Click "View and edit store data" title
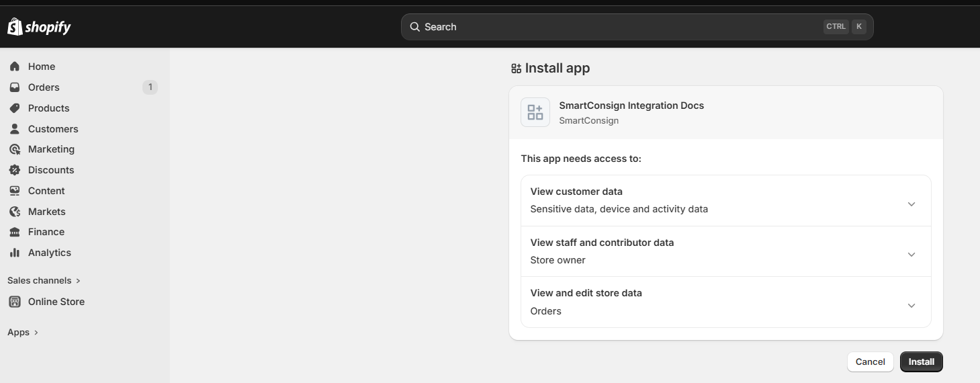This screenshot has height=383, width=980. 586,293
